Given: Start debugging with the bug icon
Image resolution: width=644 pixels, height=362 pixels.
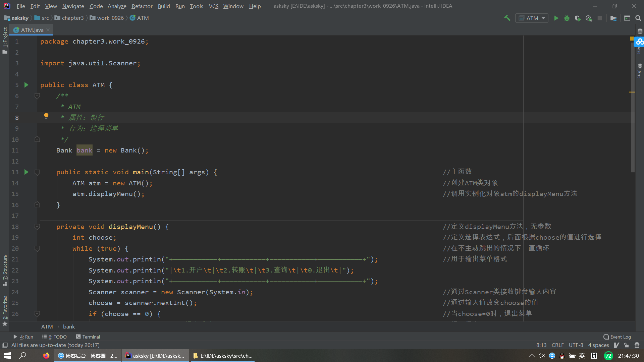Looking at the screenshot, I should 567,18.
